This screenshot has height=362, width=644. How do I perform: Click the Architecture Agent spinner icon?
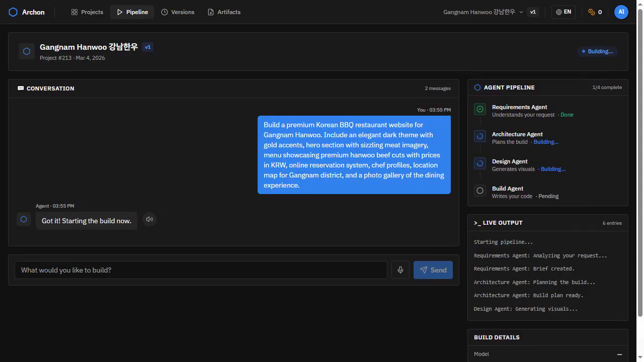pos(480,136)
